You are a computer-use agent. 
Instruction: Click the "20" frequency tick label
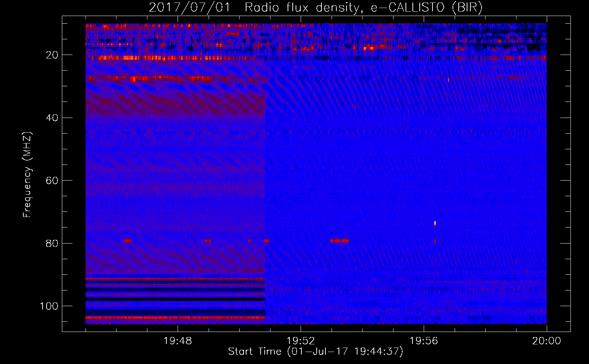point(52,55)
